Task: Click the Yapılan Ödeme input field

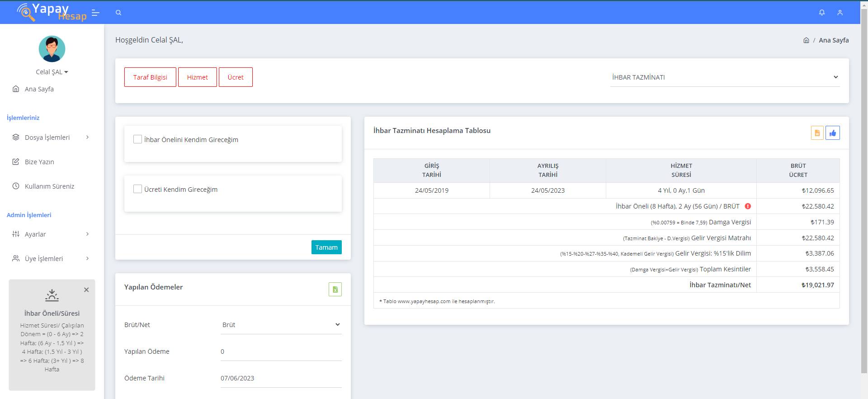Action: (x=281, y=351)
